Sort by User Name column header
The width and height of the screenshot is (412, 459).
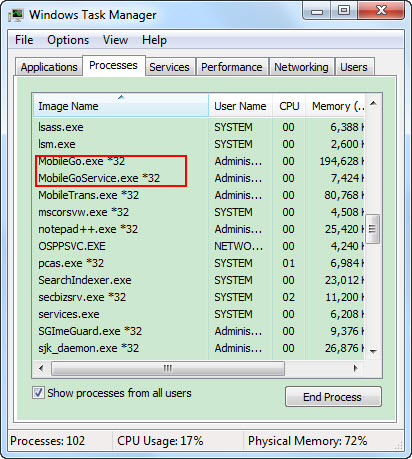(240, 106)
